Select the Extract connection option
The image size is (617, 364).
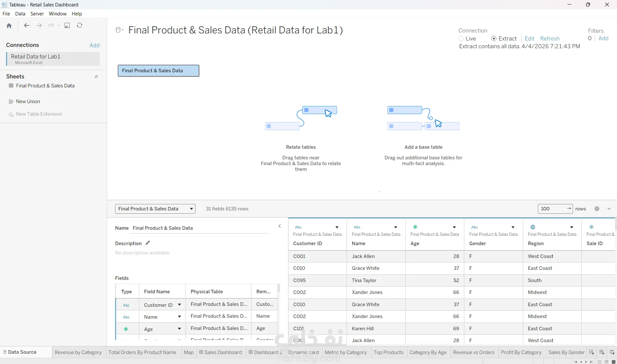tap(494, 39)
